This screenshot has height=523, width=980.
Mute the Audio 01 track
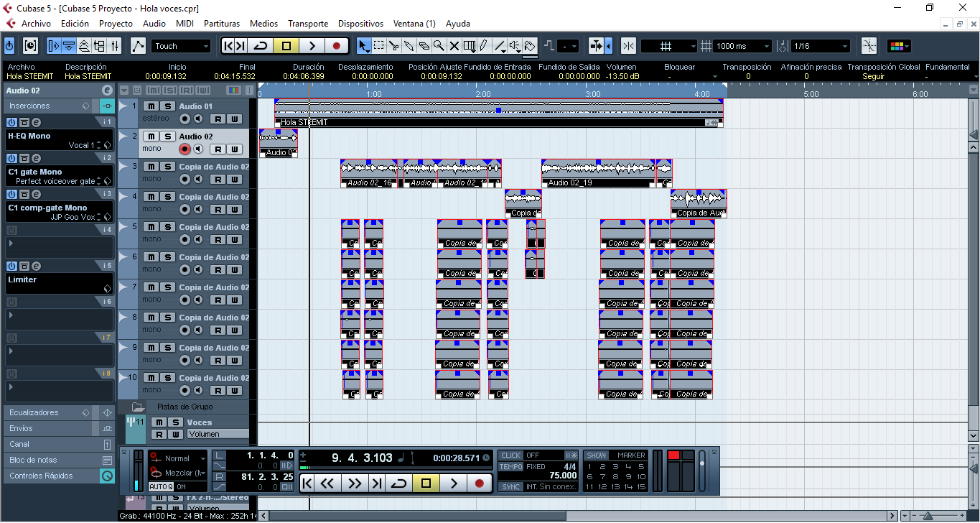(x=151, y=106)
